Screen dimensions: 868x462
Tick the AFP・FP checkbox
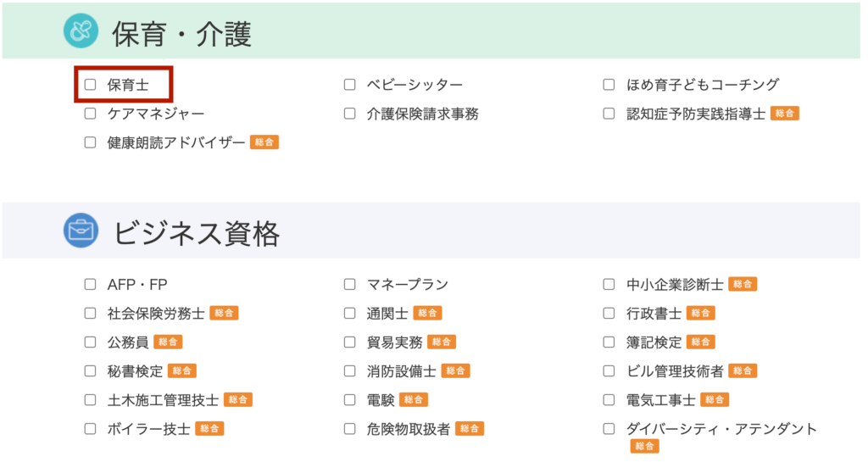[90, 284]
